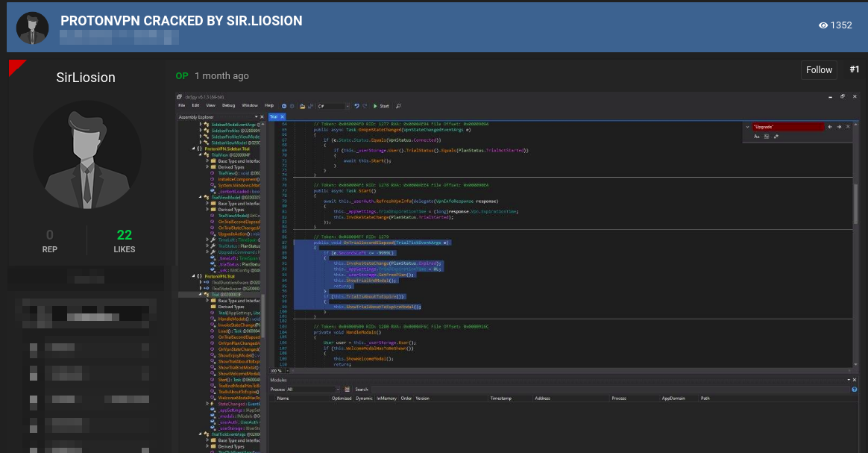The width and height of the screenshot is (868, 453).
Task: Redo with the toolbar redo arrow
Action: point(364,106)
